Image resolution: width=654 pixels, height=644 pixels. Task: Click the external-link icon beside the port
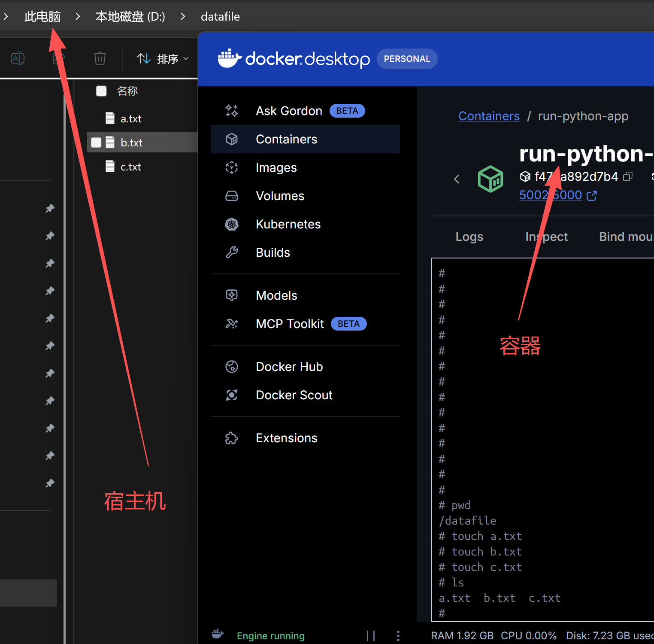[x=592, y=195]
